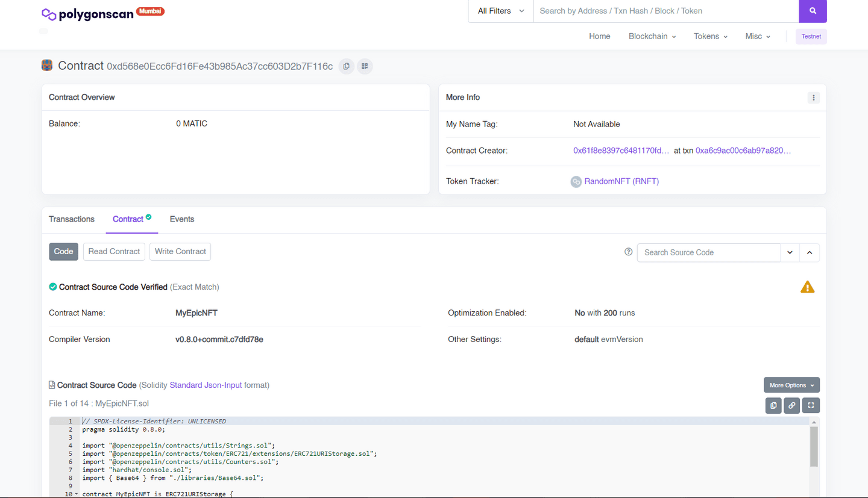Click the 'Not Available' name tag value
Image resolution: width=868 pixels, height=498 pixels.
(597, 124)
